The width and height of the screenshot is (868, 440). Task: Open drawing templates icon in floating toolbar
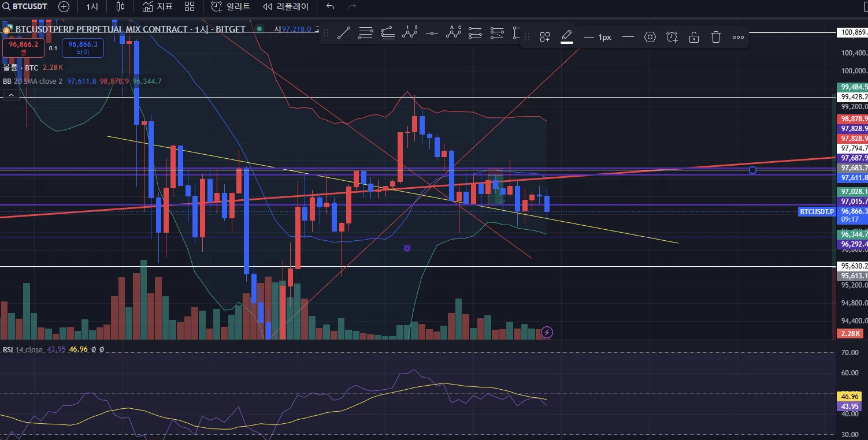click(x=544, y=37)
